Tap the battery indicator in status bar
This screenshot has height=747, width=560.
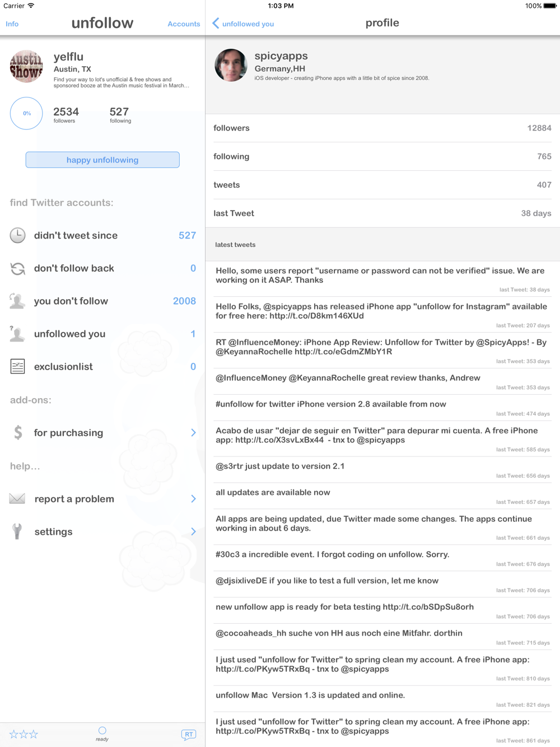click(x=550, y=6)
